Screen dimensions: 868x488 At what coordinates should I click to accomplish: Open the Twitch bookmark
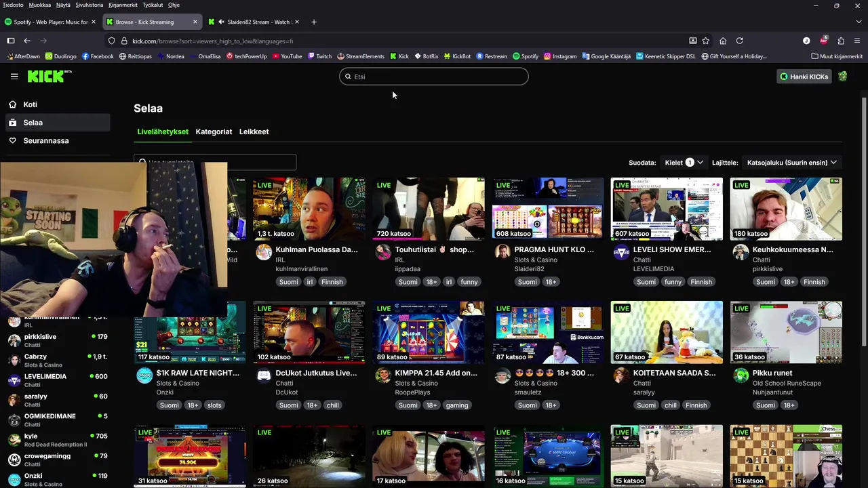pos(319,56)
